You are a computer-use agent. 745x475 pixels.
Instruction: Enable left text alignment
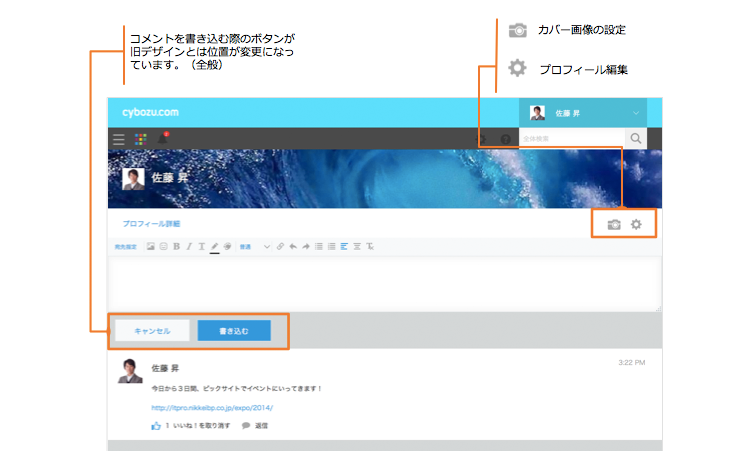pyautogui.click(x=344, y=245)
